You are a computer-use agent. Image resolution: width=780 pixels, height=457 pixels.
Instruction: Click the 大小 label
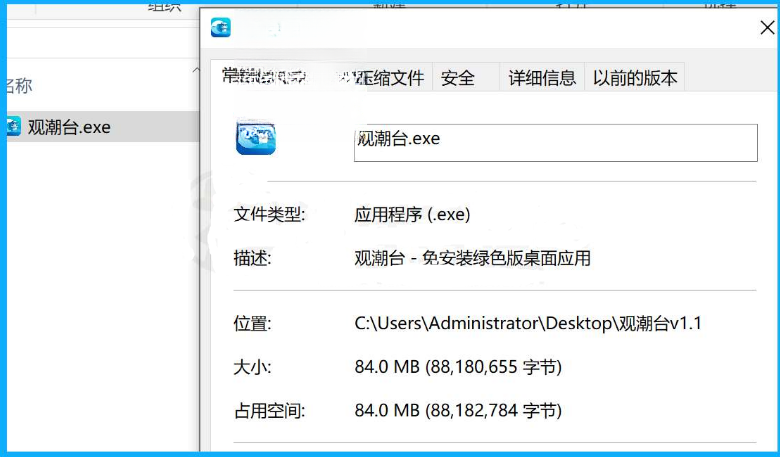coord(252,367)
